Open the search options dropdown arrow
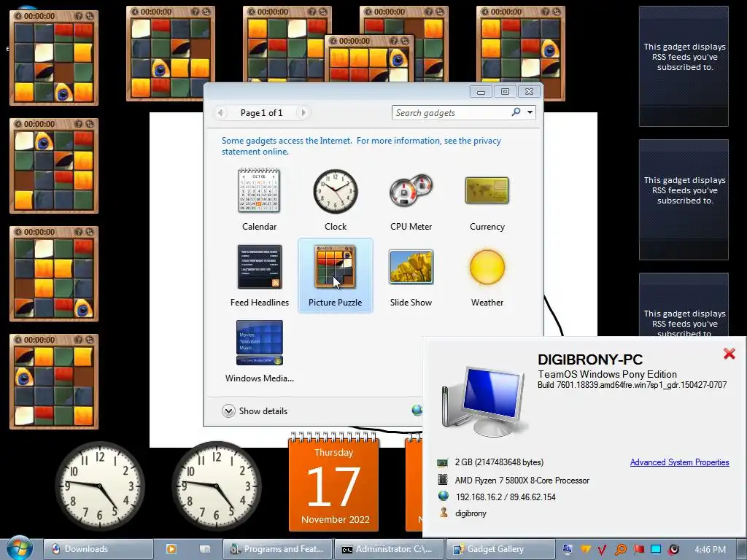747x560 pixels. pyautogui.click(x=530, y=112)
